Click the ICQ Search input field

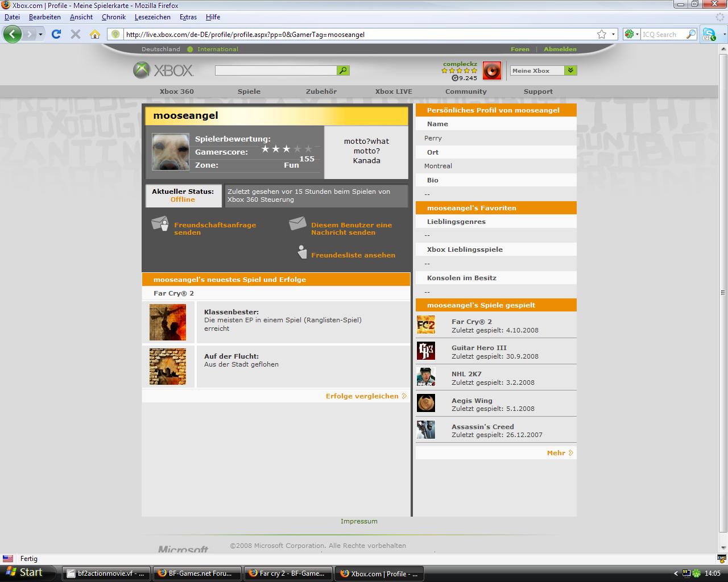pyautogui.click(x=663, y=34)
